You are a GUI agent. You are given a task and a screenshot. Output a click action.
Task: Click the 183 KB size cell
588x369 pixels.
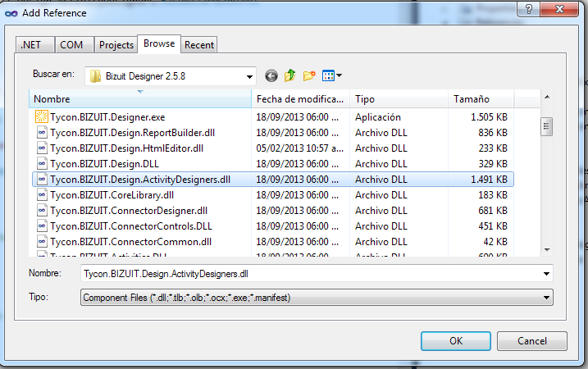coord(493,195)
